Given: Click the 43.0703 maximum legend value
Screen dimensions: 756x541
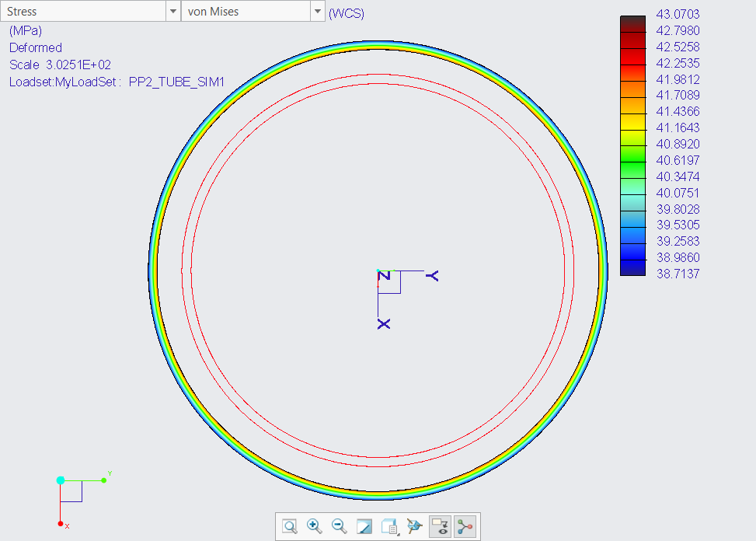Looking at the screenshot, I should point(678,14).
